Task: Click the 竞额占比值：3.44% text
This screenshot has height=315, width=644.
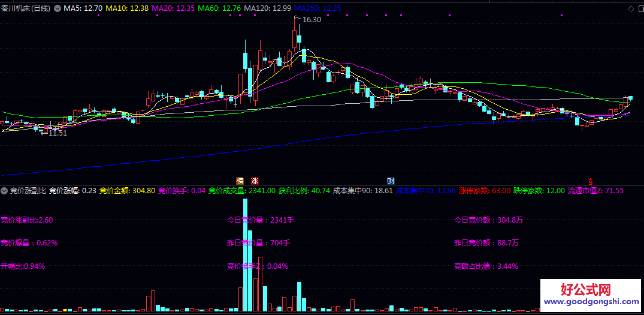Action: tap(486, 266)
